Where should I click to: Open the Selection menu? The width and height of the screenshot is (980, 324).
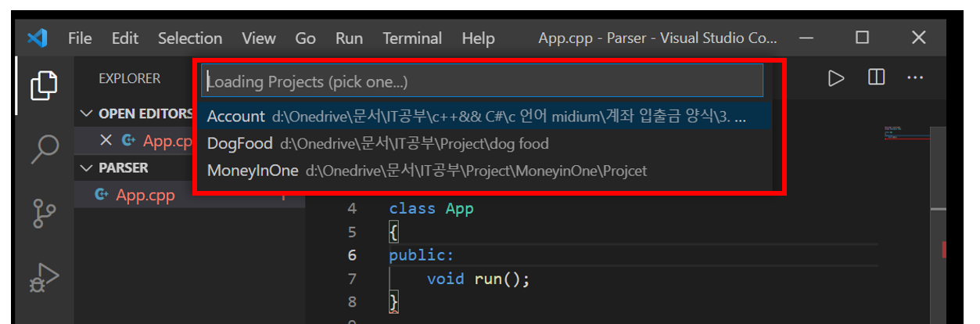point(190,38)
